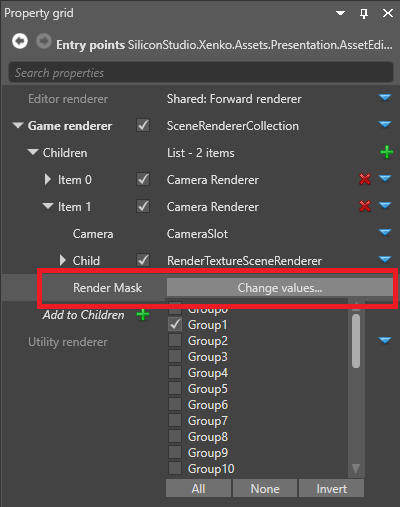The image size is (400, 507).
Task: Check the Group3 checkbox
Action: (175, 356)
